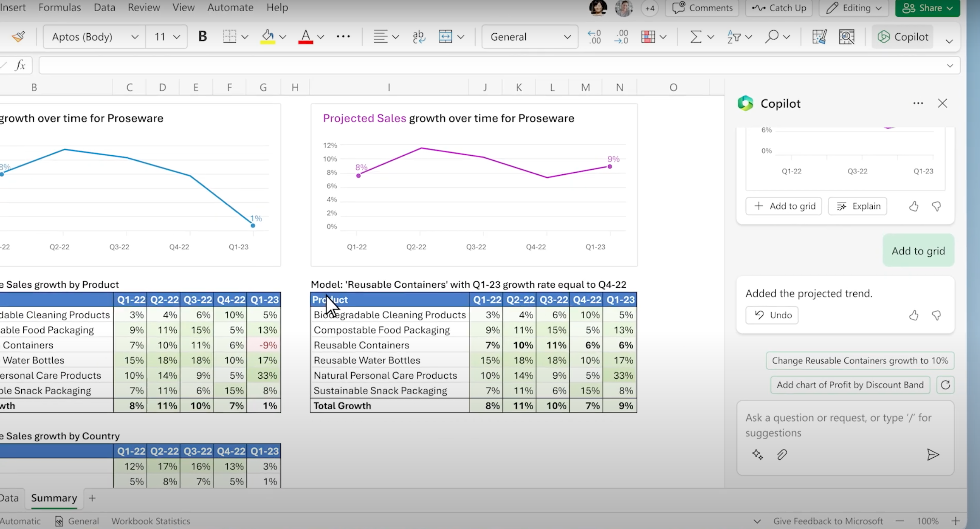Open the font color dropdown arrow
Image resolution: width=980 pixels, height=529 pixels.
point(321,37)
